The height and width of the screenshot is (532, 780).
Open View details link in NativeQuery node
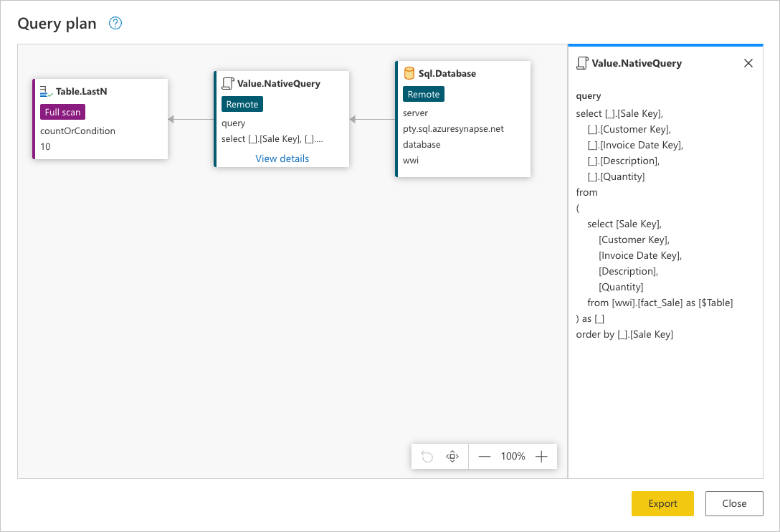282,158
